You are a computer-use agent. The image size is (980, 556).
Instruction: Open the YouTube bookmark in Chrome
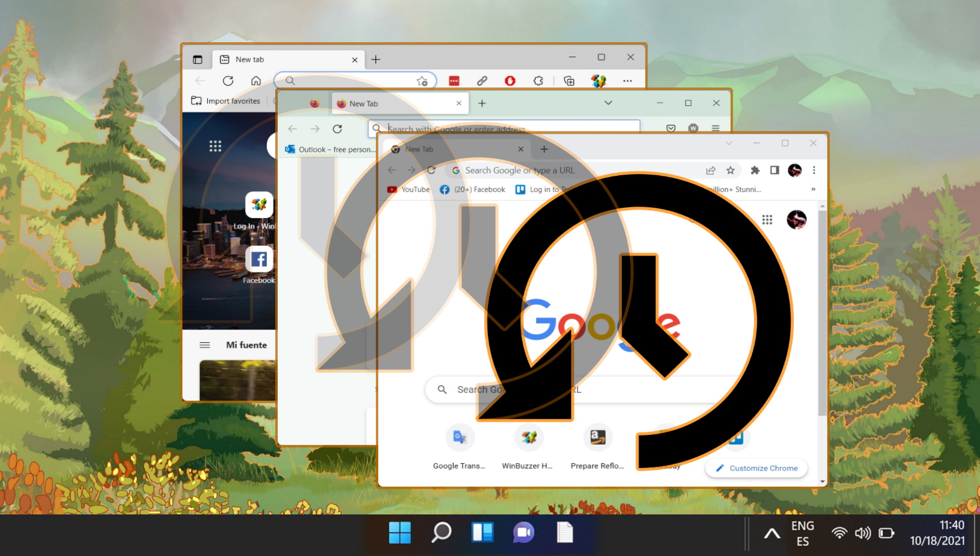pos(408,189)
